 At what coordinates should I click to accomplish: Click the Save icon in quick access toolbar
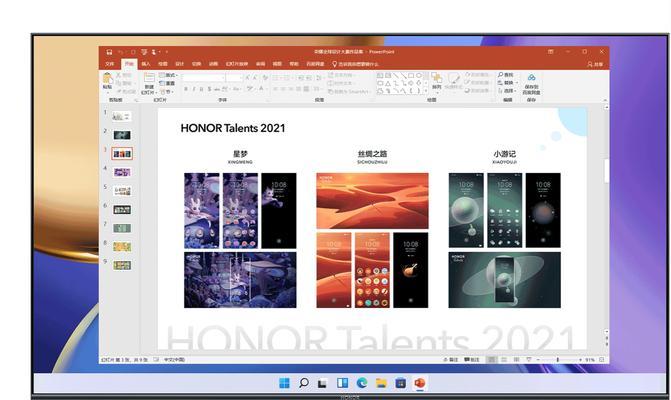109,52
